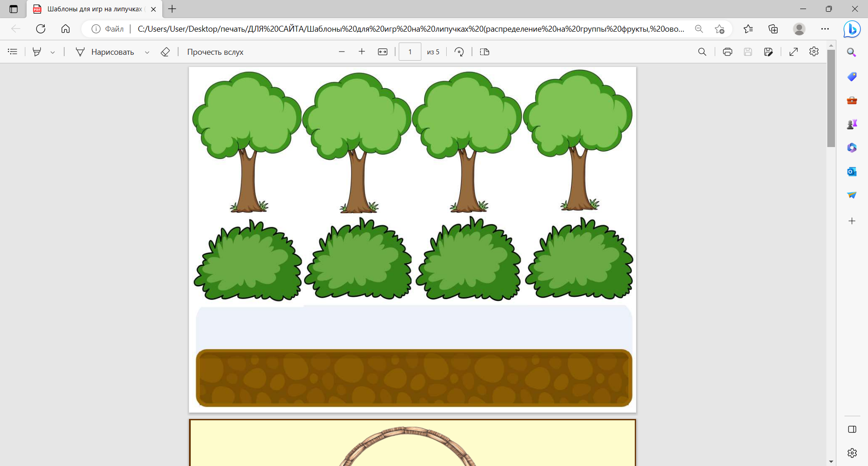Image resolution: width=868 pixels, height=466 pixels.
Task: Open a new browser tab
Action: (x=172, y=9)
